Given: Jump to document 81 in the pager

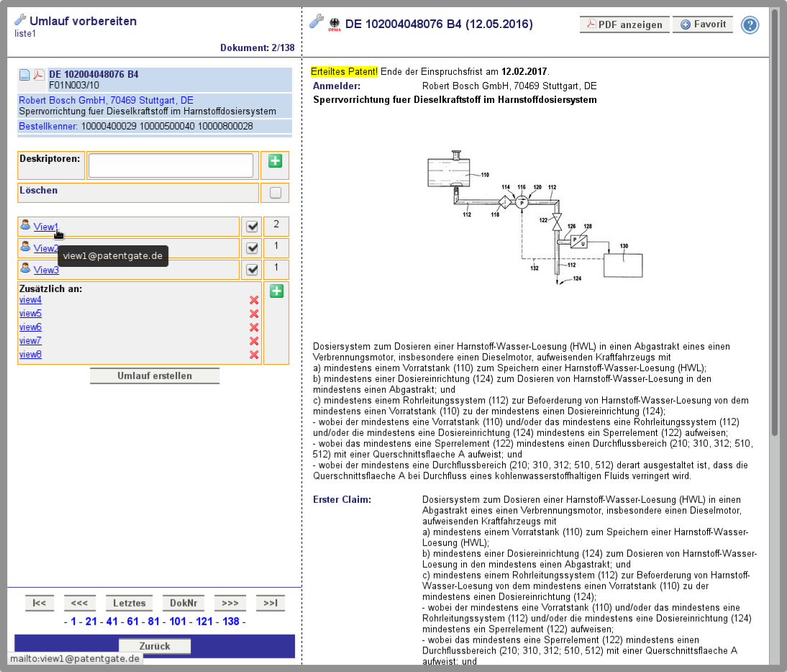Looking at the screenshot, I should coord(153,622).
